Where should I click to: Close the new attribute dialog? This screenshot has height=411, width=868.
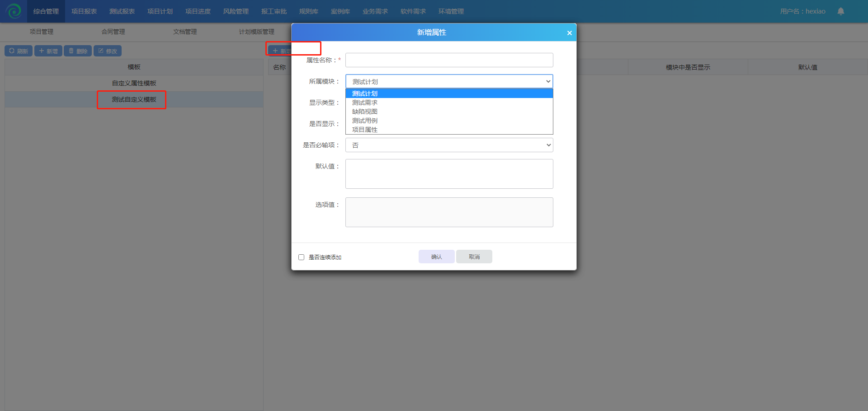569,33
